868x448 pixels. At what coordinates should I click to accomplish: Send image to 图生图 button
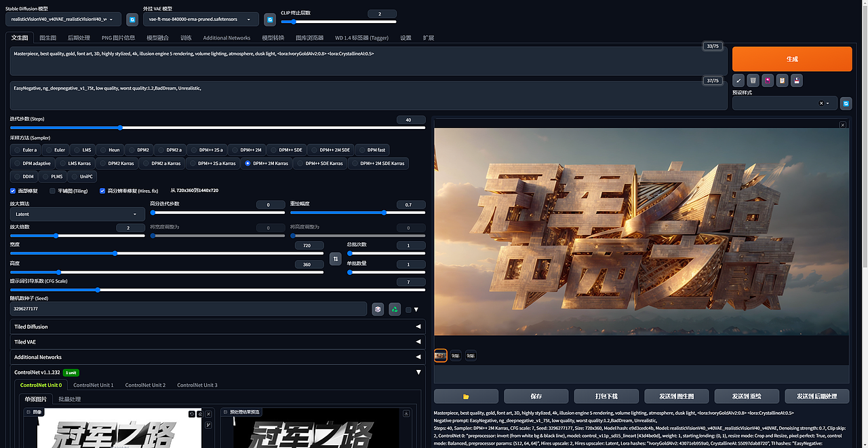(x=677, y=396)
